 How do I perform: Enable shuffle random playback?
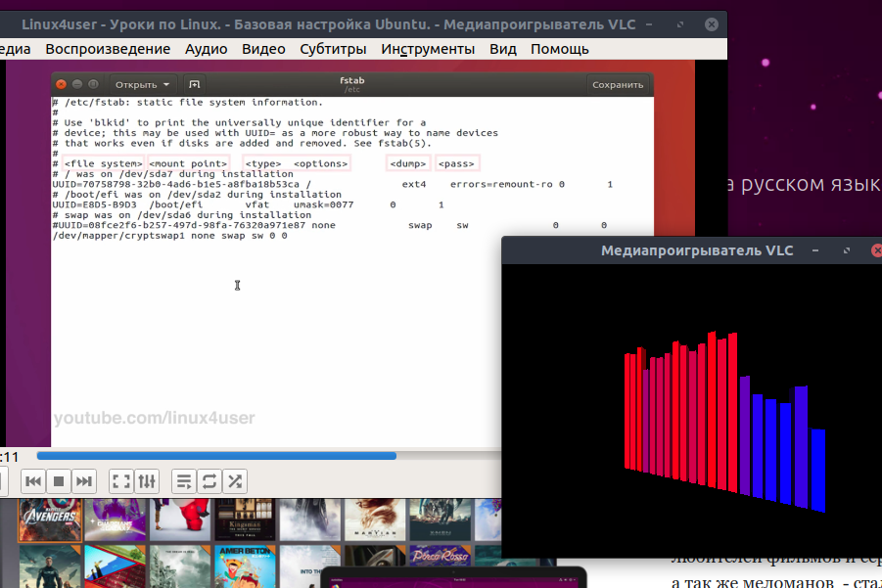[x=235, y=480]
